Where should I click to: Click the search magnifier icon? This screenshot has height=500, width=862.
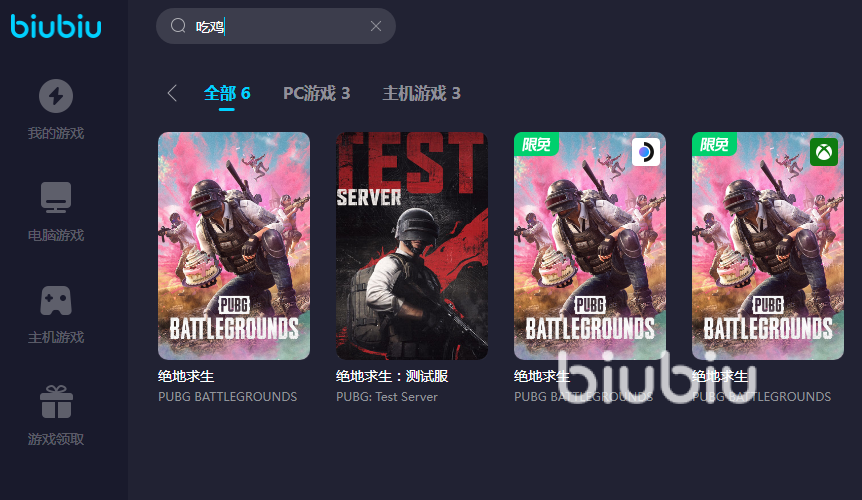pos(178,26)
